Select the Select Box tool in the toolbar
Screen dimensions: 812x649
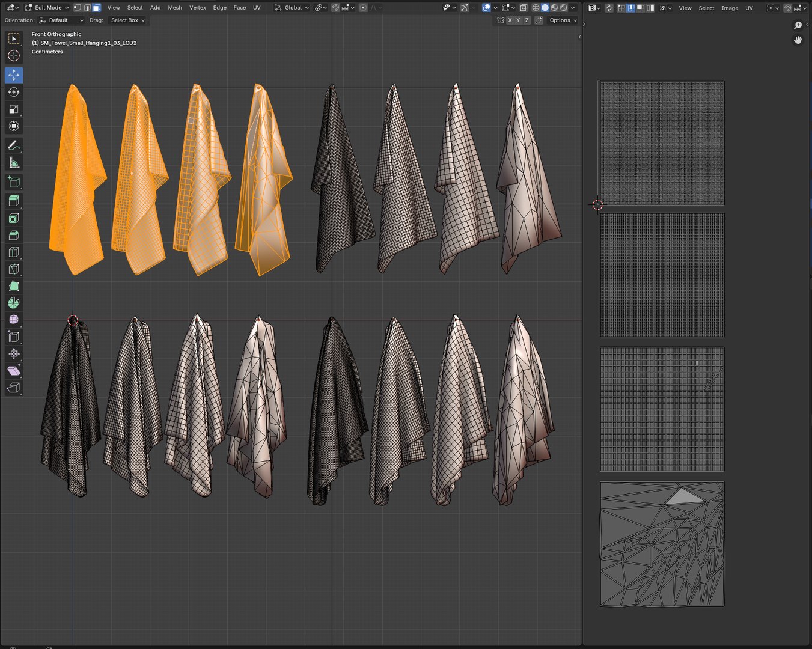pyautogui.click(x=14, y=39)
